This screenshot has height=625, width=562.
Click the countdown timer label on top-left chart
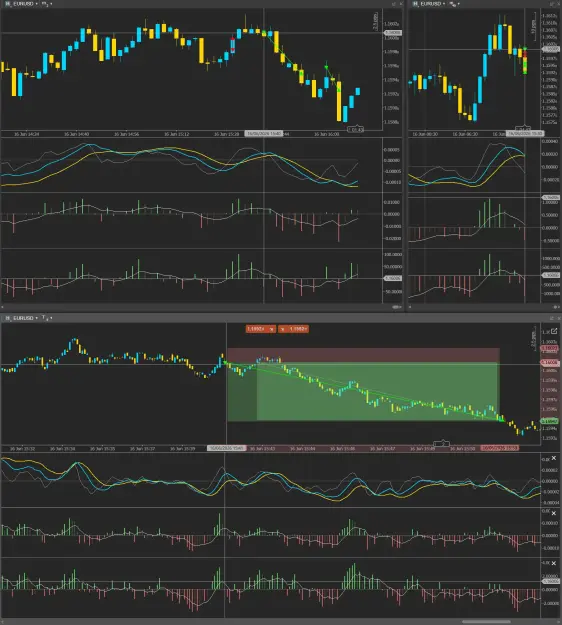pyautogui.click(x=355, y=130)
